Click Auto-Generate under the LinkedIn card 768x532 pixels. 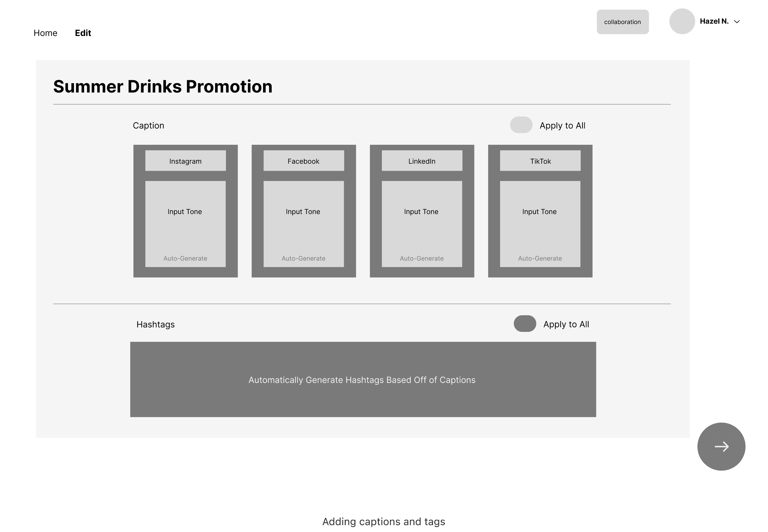click(x=422, y=258)
